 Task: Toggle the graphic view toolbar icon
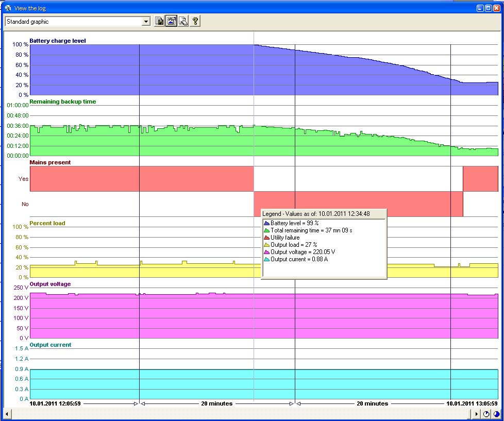coord(171,21)
